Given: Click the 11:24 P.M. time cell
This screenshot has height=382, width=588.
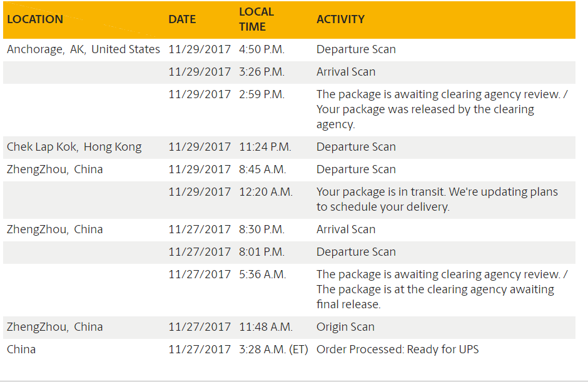Looking at the screenshot, I should click(x=265, y=146).
